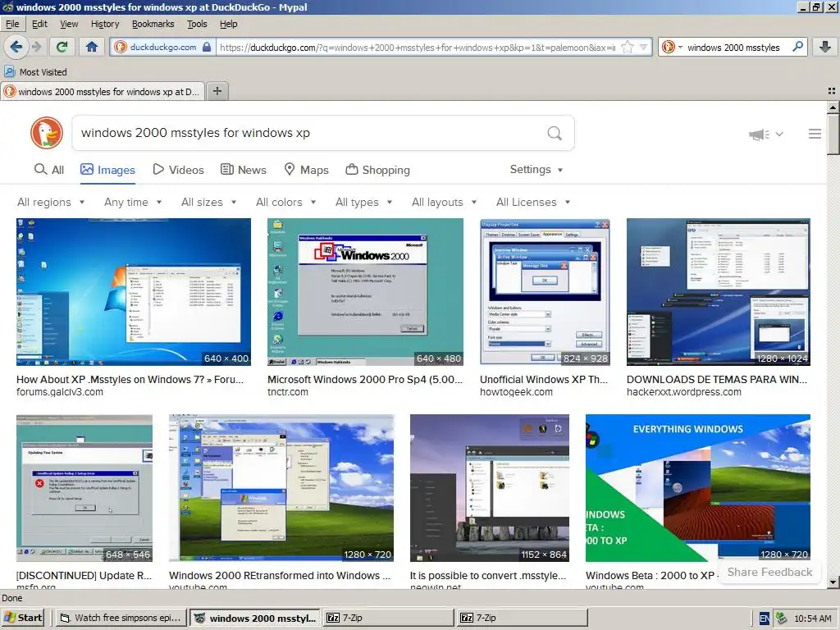Viewport: 840px width, 630px height.
Task: Expand the Any time filter
Action: tap(133, 202)
